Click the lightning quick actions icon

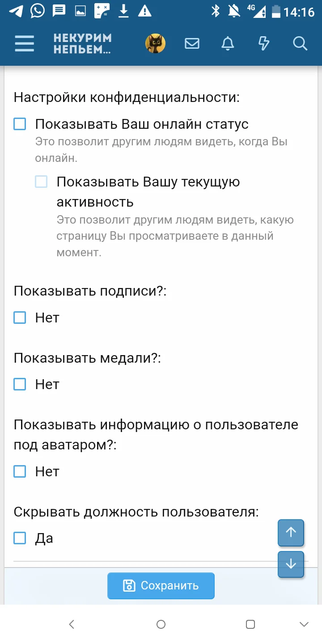[264, 43]
